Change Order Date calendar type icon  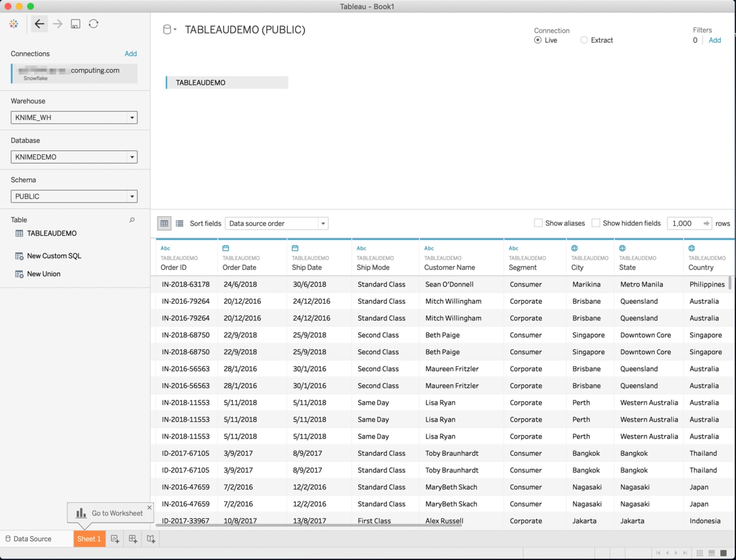[226, 248]
